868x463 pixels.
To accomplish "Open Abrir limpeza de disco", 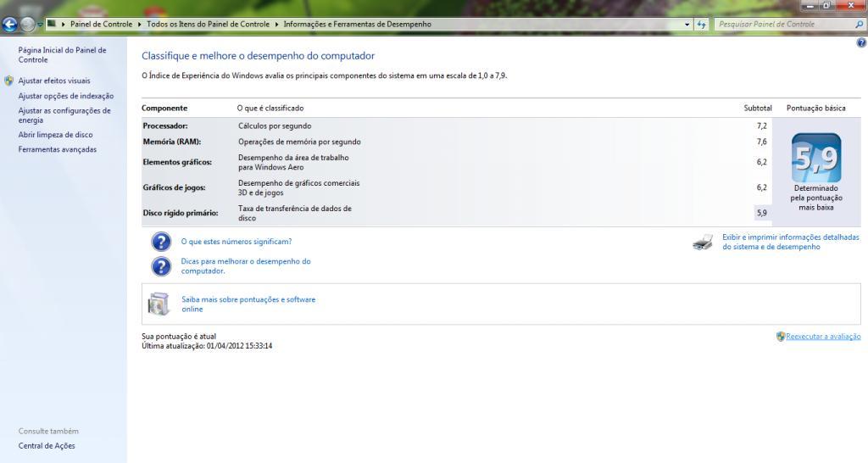I will [x=55, y=135].
